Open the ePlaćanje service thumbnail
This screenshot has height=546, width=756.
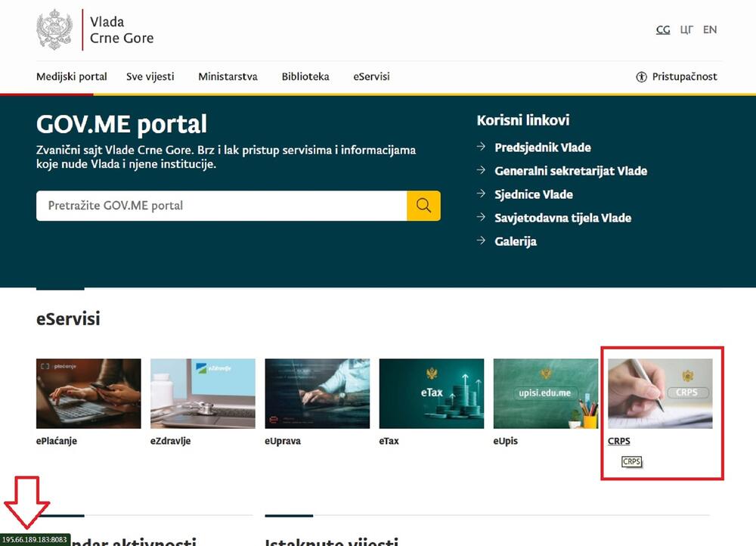(88, 393)
